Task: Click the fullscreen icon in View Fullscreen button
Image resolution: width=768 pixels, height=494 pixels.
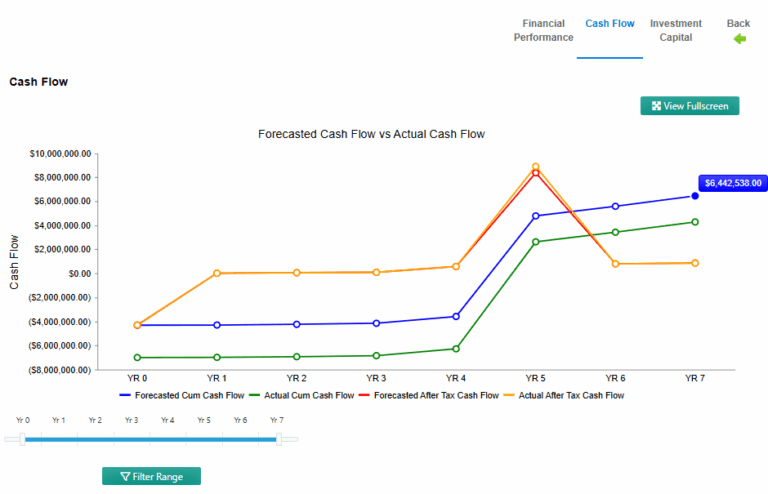Action: [x=656, y=106]
